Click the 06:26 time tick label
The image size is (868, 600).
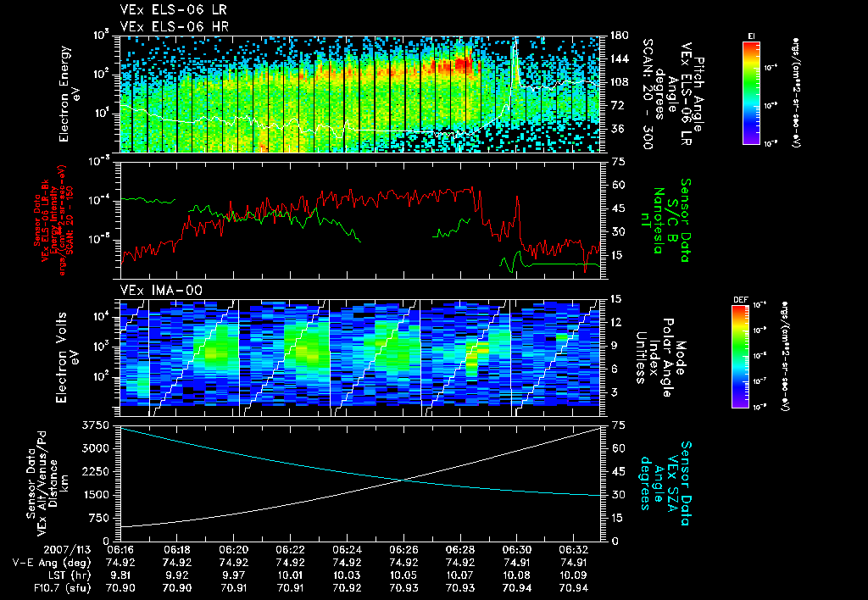click(x=403, y=550)
